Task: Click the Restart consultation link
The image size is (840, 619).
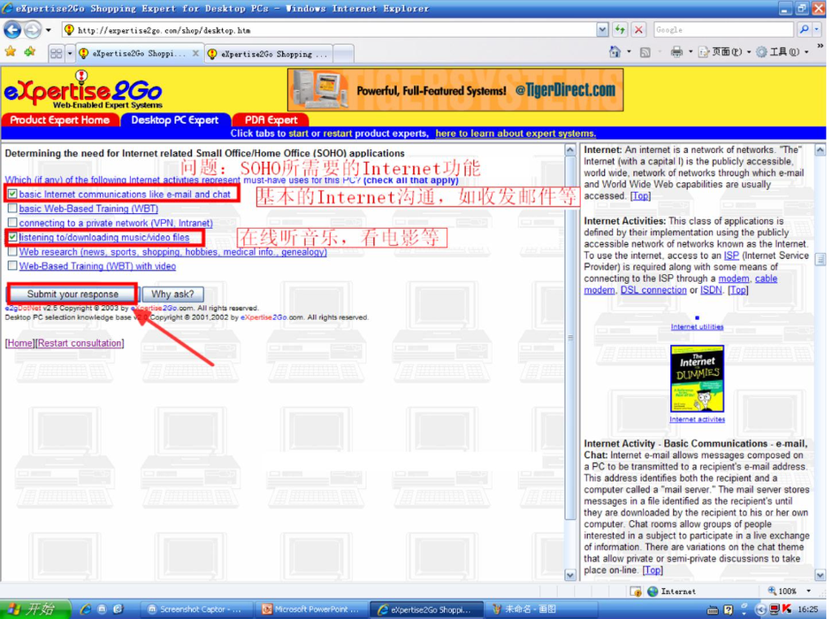Action: click(80, 343)
